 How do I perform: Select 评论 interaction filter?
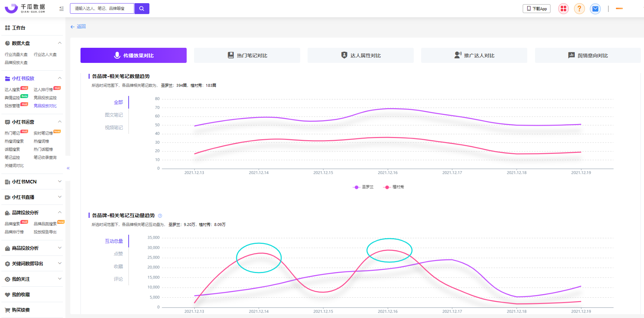coord(118,279)
